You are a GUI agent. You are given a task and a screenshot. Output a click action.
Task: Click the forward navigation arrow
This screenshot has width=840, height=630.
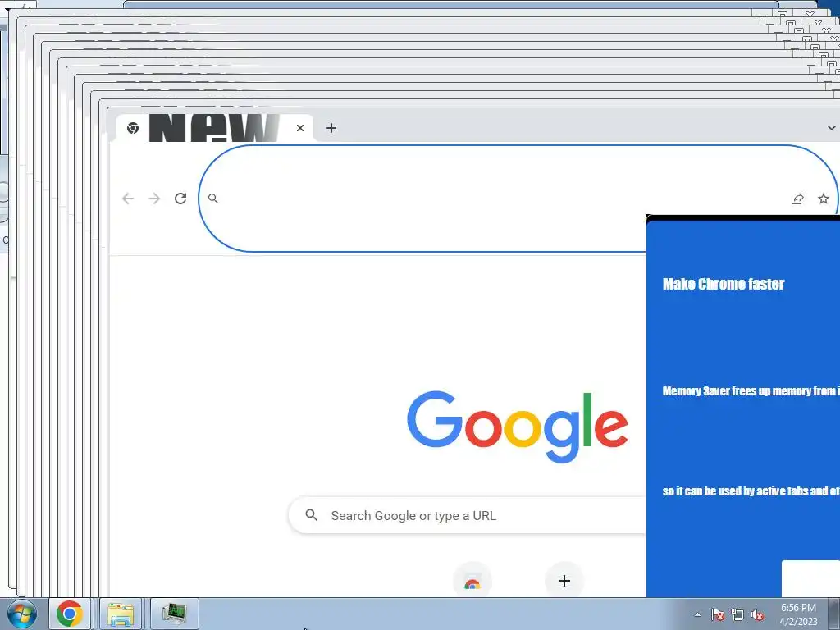click(154, 199)
